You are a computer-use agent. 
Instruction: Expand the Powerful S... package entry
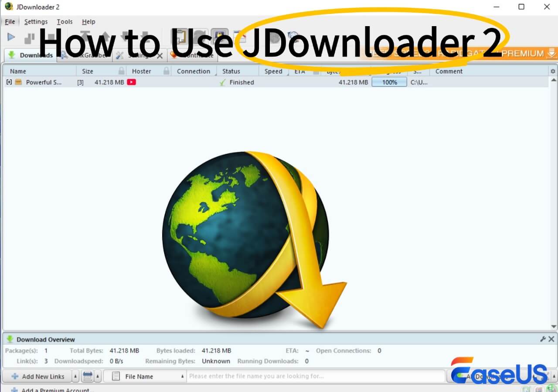tap(9, 82)
